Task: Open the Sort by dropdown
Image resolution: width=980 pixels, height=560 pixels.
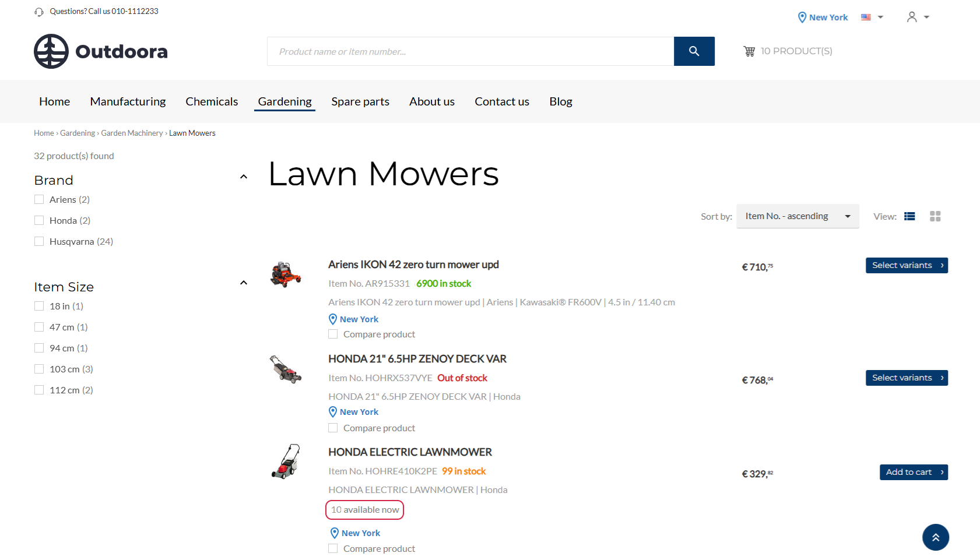Action: pos(797,216)
